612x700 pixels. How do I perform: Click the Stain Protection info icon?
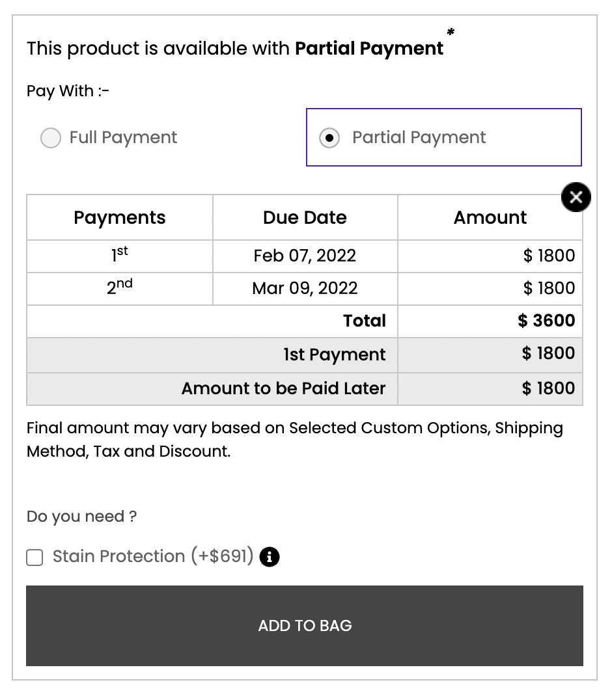coord(270,557)
